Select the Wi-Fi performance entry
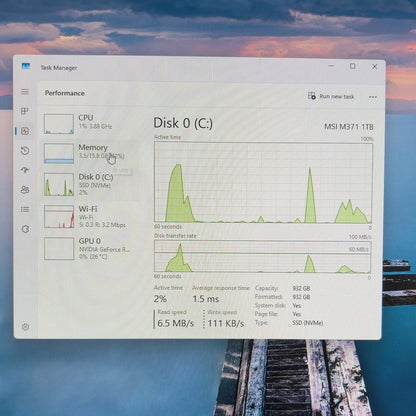 tap(91, 216)
